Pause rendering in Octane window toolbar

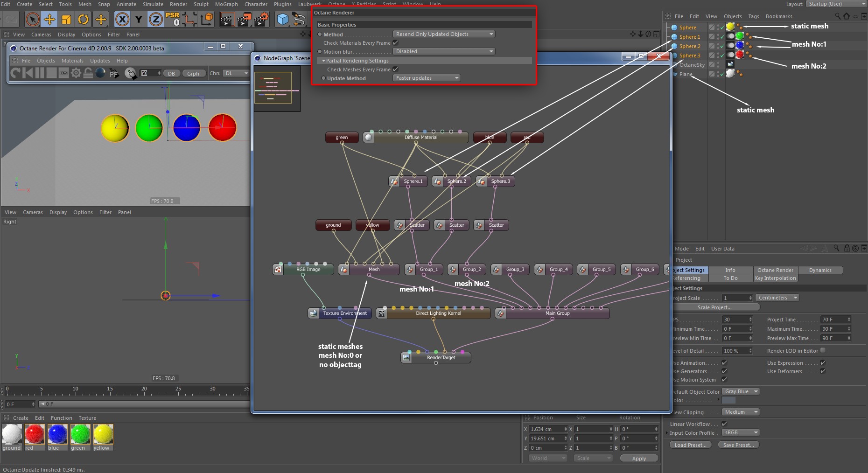40,73
